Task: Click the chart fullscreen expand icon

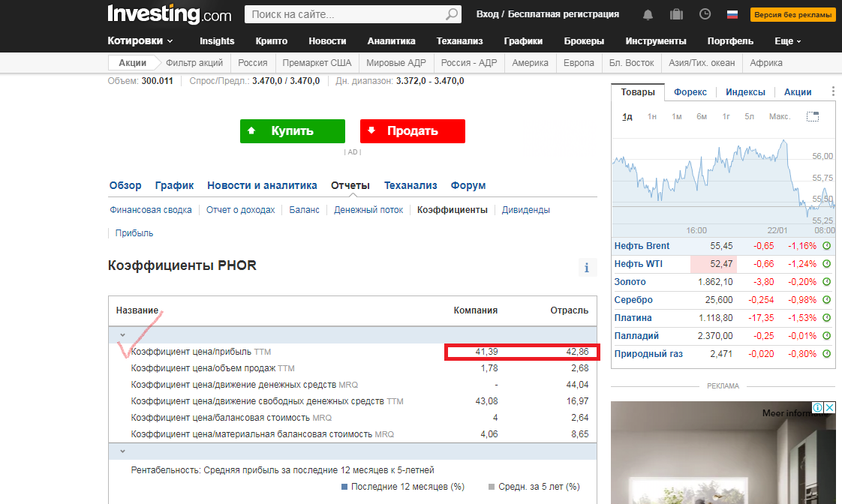Action: (813, 116)
